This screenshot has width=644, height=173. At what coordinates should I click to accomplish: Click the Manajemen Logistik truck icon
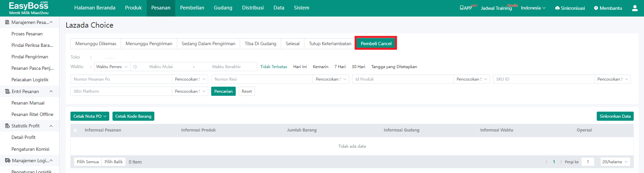7,161
